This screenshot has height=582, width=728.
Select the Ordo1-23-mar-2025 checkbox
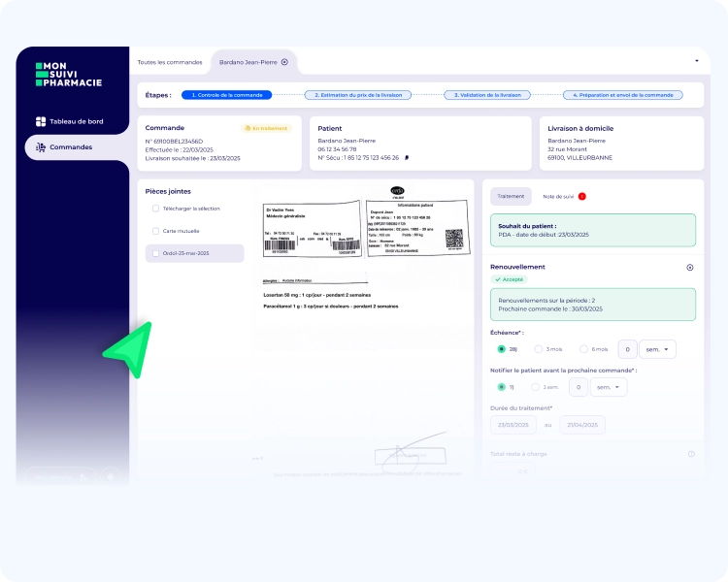coord(155,253)
